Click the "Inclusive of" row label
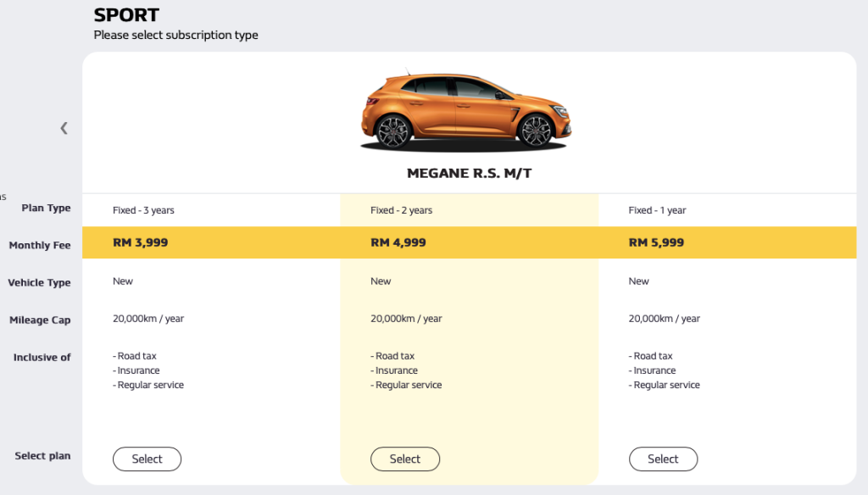 pos(42,358)
